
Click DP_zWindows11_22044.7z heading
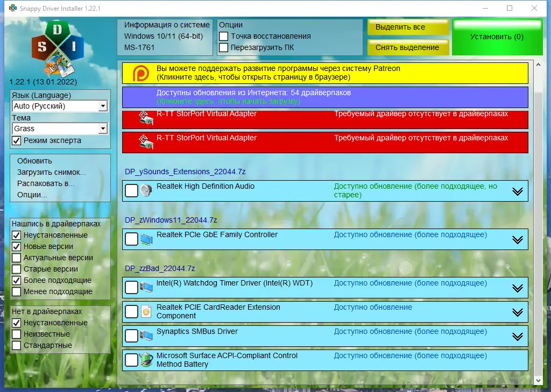(171, 220)
